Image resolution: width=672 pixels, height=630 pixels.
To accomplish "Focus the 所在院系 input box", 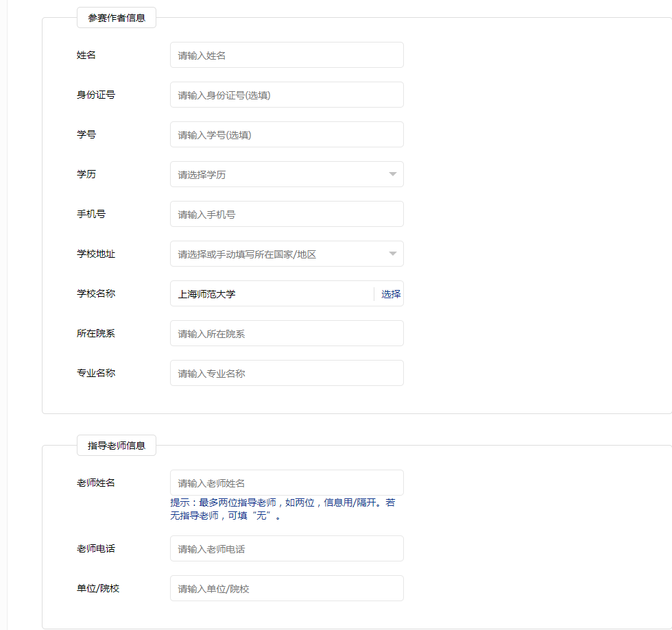I will pos(287,333).
